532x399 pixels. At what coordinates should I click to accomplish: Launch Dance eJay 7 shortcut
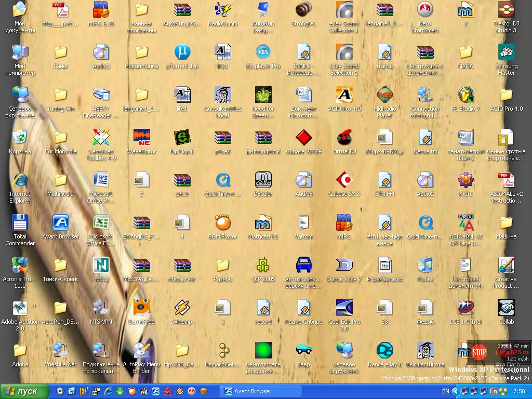(x=344, y=265)
